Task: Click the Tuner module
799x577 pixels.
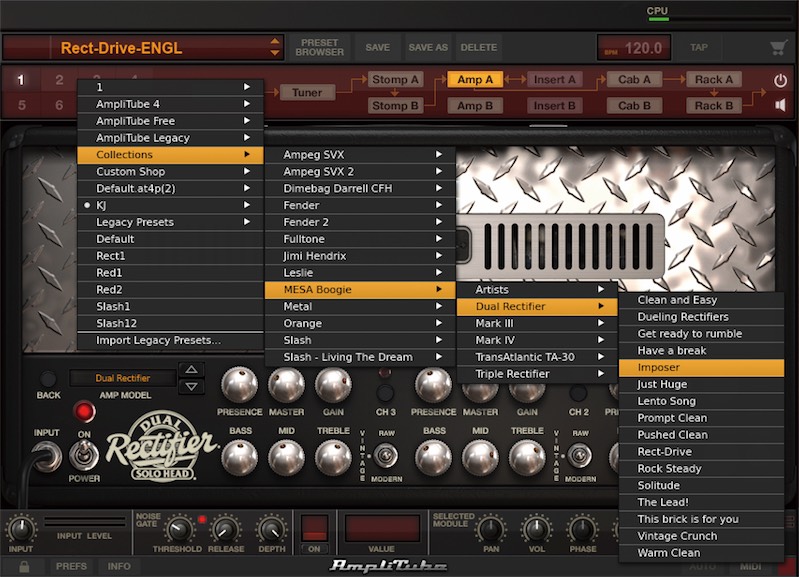Action: pyautogui.click(x=307, y=93)
